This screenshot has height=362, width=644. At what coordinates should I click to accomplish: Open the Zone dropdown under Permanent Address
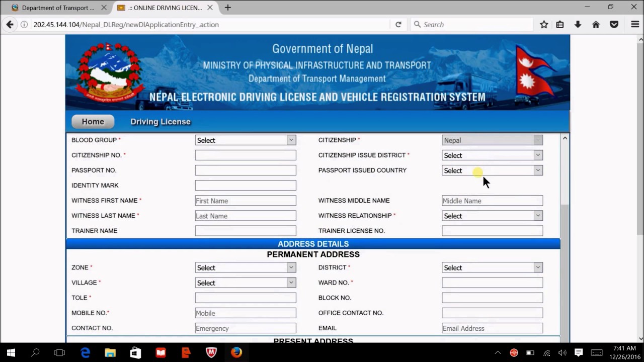pyautogui.click(x=245, y=267)
